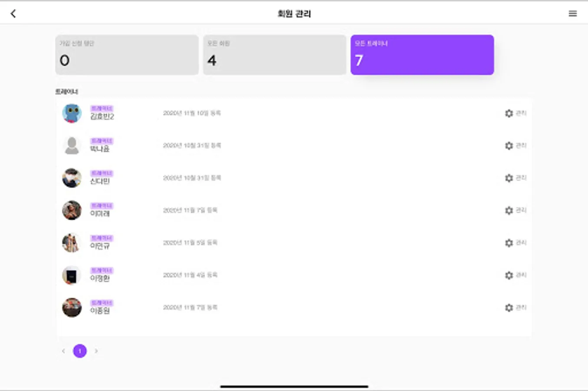Select the all members card showing 4
Viewport: 588px width, 391px height.
[x=275, y=55]
